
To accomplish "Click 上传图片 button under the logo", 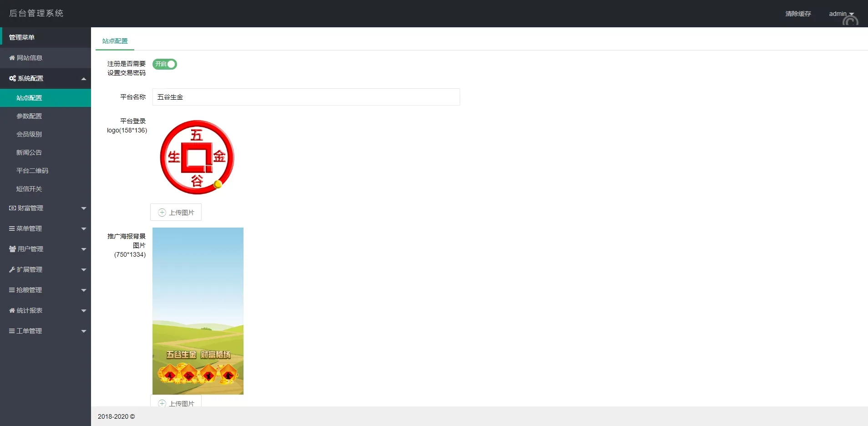I will 176,213.
